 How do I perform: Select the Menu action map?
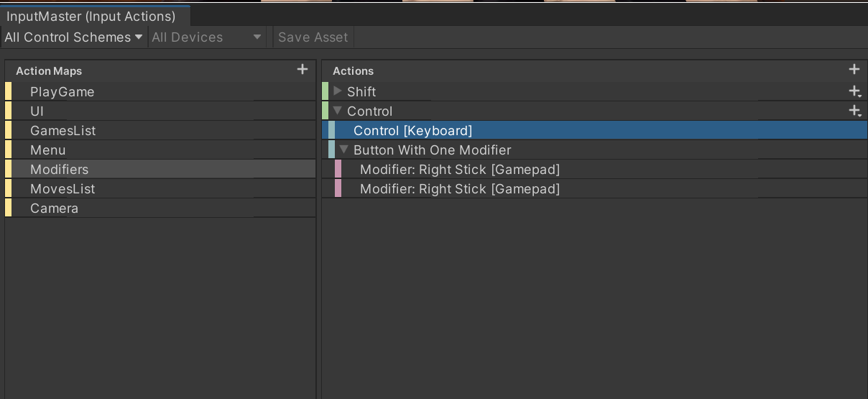pyautogui.click(x=47, y=150)
